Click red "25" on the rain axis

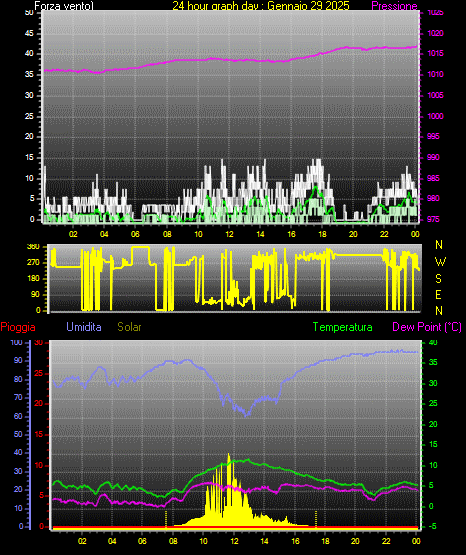pos(39,373)
